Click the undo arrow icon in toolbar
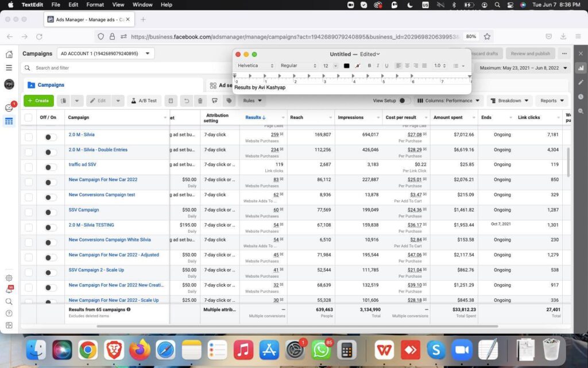Image resolution: width=588 pixels, height=368 pixels. (x=185, y=101)
